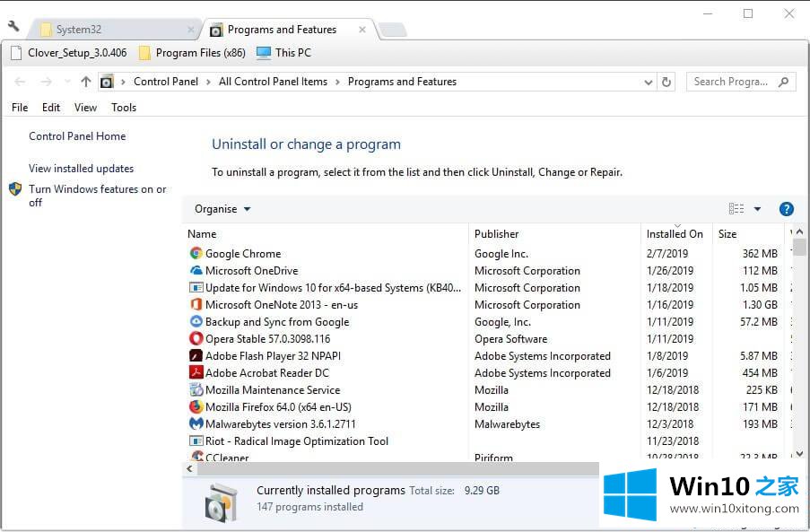The image size is (810, 532).
Task: Click the Backup and Sync icon
Action: tap(196, 321)
